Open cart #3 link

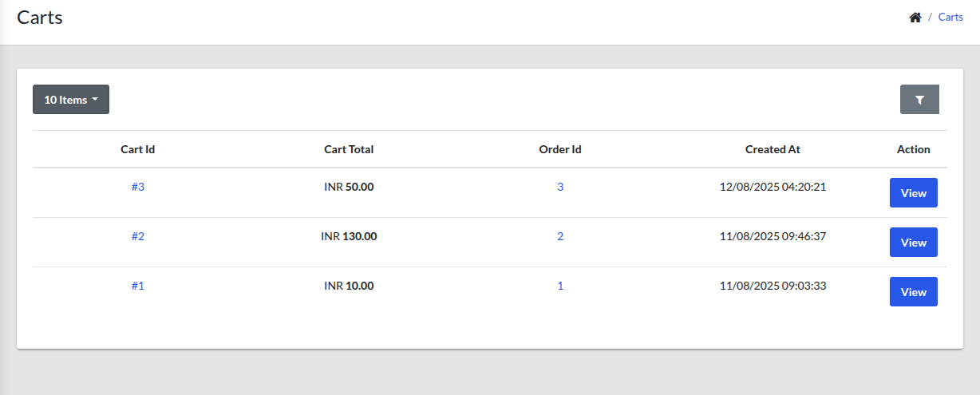tap(138, 187)
